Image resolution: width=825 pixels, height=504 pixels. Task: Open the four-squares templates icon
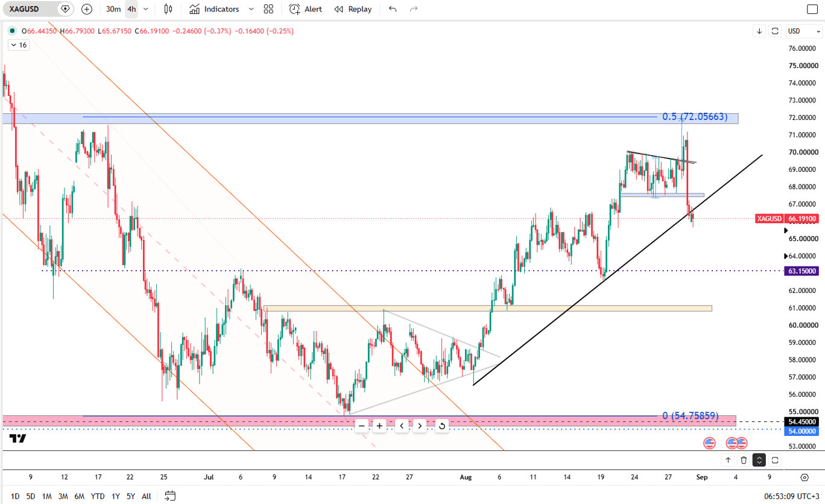[268, 9]
